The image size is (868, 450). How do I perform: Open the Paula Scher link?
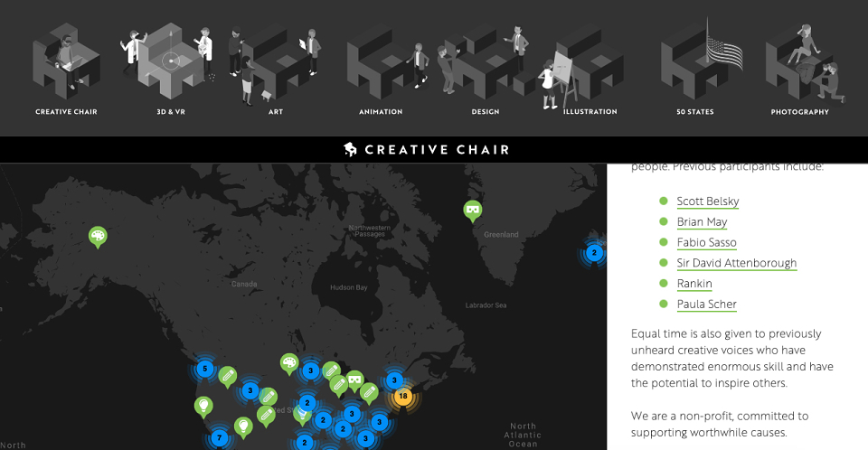point(706,304)
